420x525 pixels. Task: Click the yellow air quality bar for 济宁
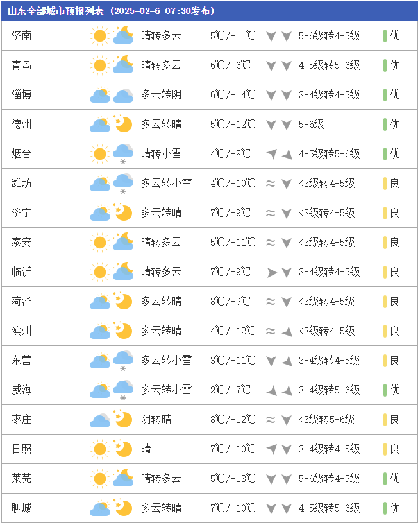tap(385, 213)
